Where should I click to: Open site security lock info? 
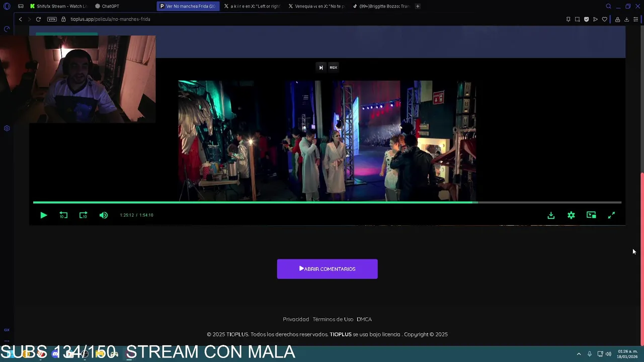coord(63,19)
